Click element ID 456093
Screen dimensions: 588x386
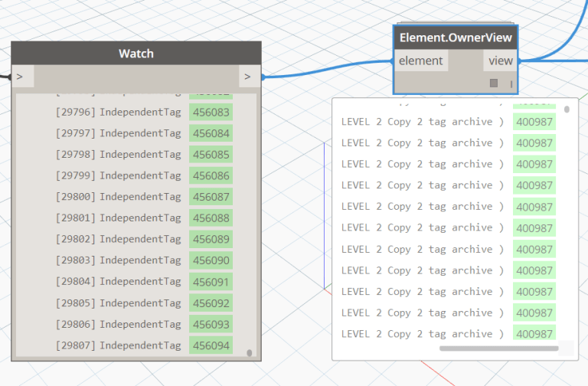(x=211, y=324)
